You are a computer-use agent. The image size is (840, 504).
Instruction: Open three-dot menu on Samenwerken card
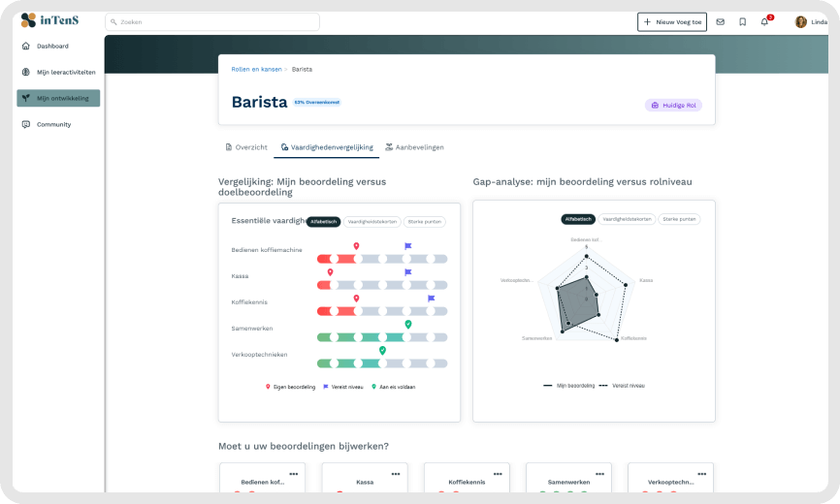[x=598, y=473]
